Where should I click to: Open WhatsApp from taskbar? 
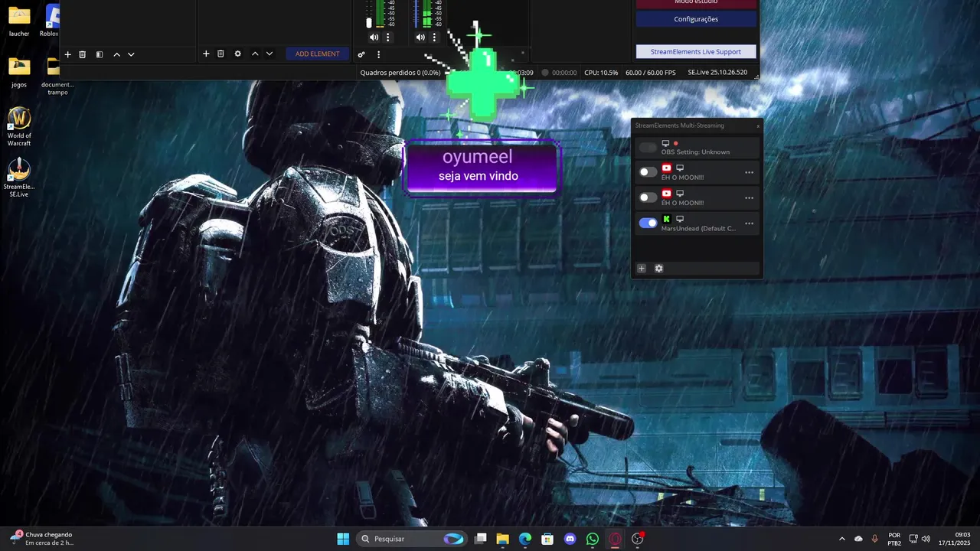pos(593,539)
